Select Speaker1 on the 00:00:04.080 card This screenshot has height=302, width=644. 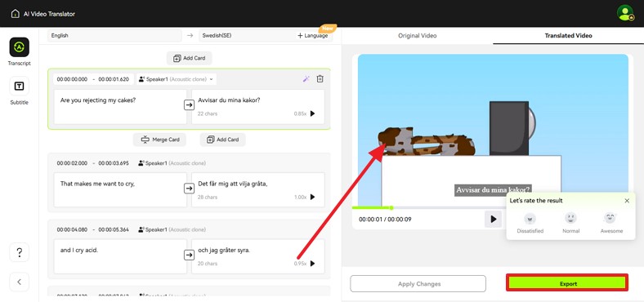[172, 229]
